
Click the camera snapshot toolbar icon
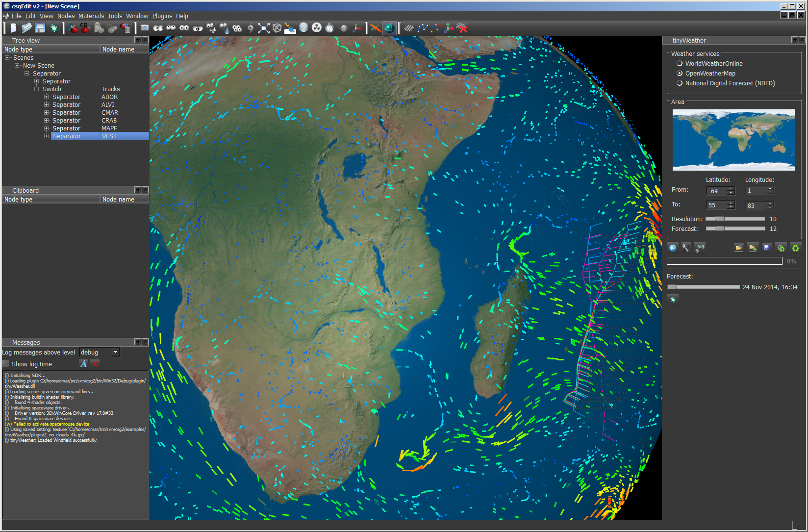click(145, 28)
